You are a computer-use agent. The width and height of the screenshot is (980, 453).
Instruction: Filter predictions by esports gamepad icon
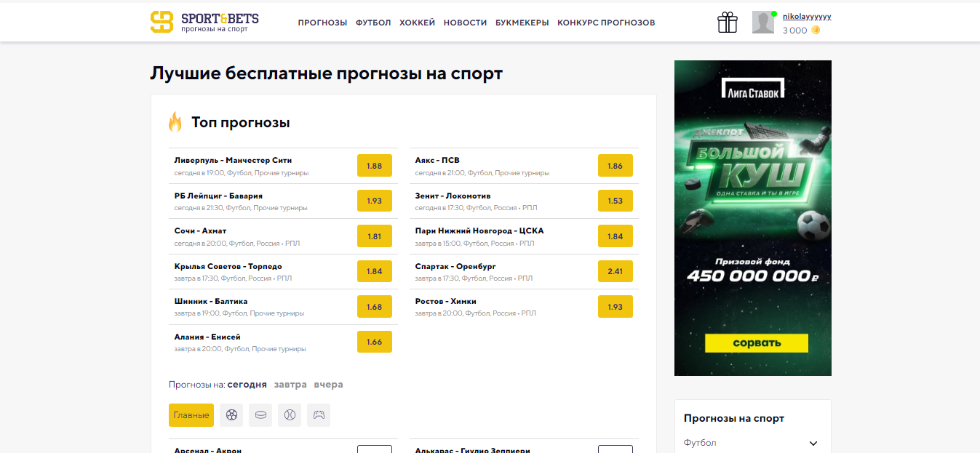319,415
